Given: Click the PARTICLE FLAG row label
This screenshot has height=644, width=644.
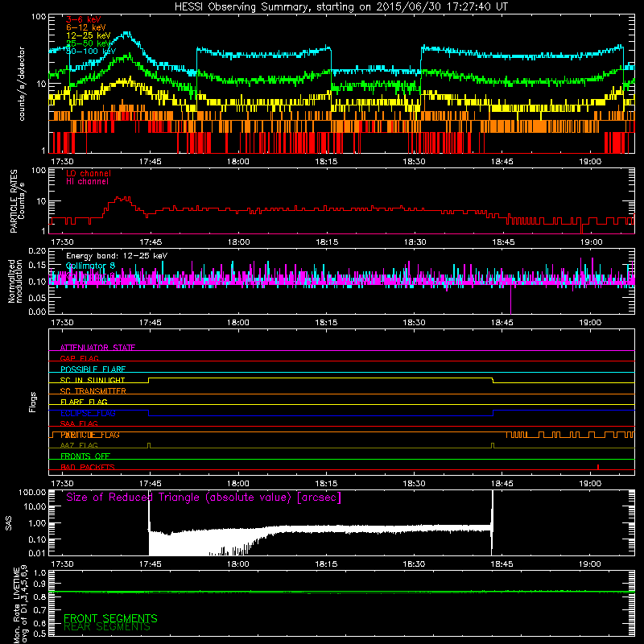Looking at the screenshot, I should pos(90,435).
